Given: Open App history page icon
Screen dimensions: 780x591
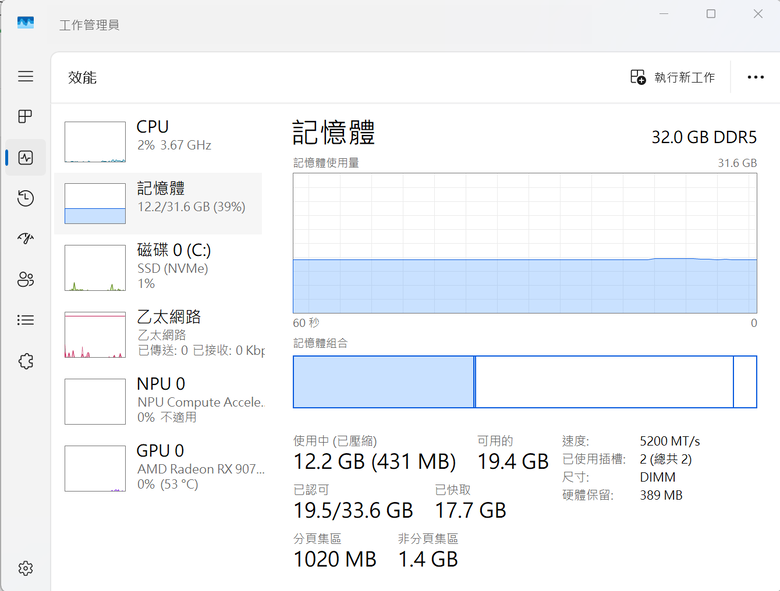Looking at the screenshot, I should coord(25,198).
